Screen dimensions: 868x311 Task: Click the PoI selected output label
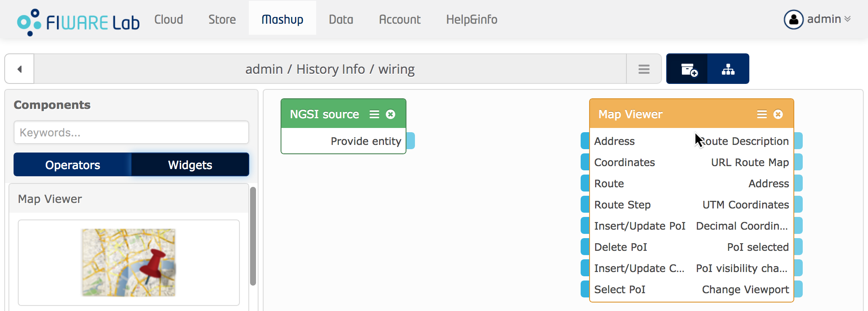click(x=758, y=247)
